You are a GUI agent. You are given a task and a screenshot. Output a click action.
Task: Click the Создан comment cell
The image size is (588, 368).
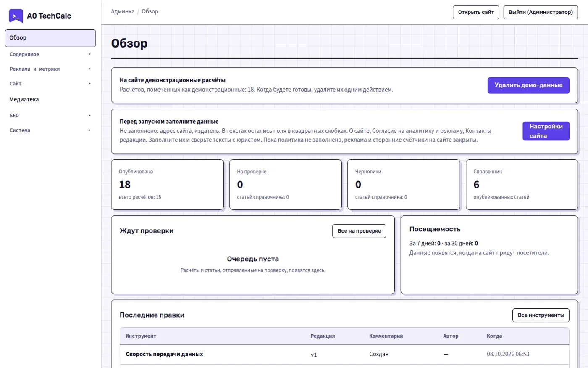[x=379, y=355]
